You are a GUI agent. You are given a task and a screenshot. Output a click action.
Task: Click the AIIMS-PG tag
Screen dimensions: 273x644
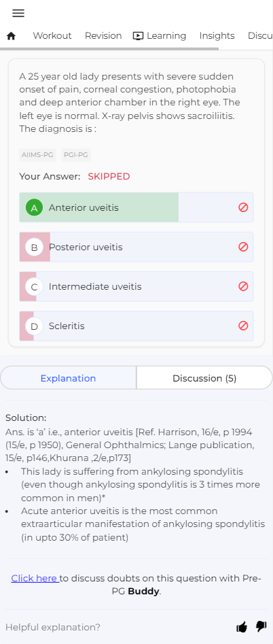[x=37, y=155]
